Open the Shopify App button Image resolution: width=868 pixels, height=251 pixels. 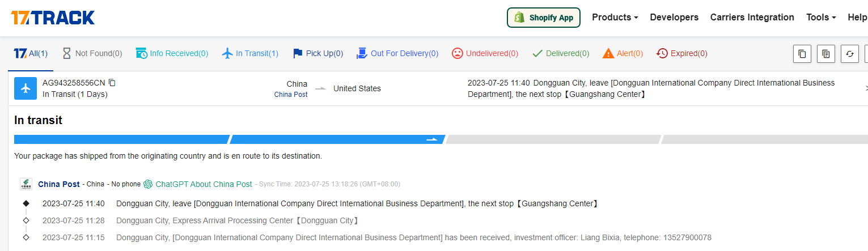[543, 18]
